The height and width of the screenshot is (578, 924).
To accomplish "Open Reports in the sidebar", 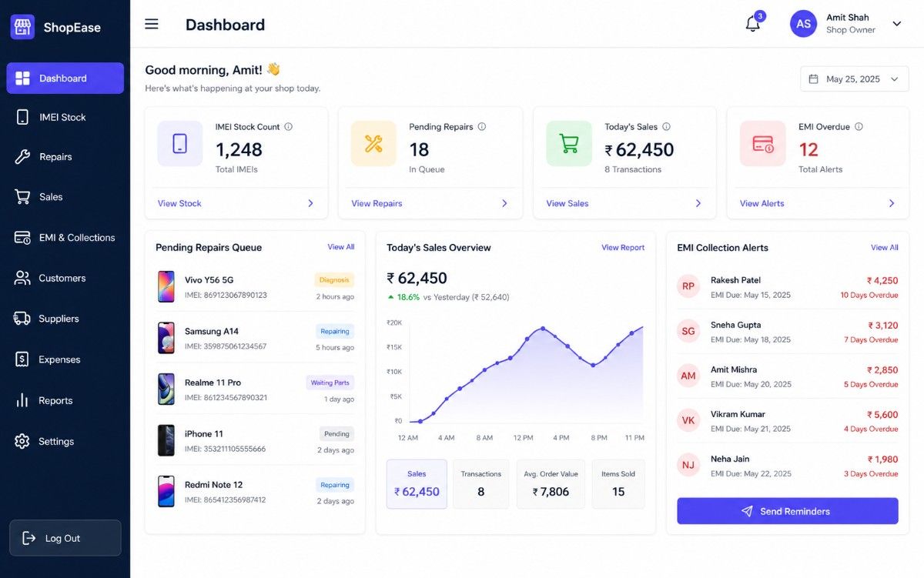I will point(65,400).
